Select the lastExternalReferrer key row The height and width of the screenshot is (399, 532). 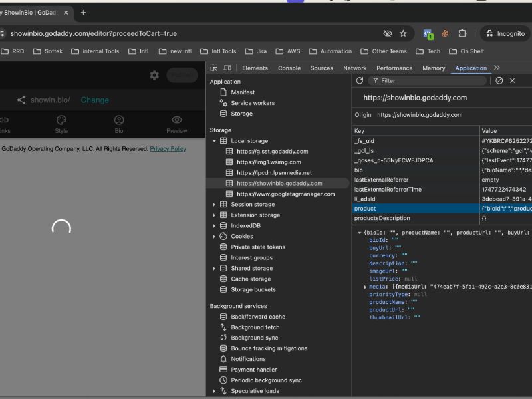tap(442, 180)
